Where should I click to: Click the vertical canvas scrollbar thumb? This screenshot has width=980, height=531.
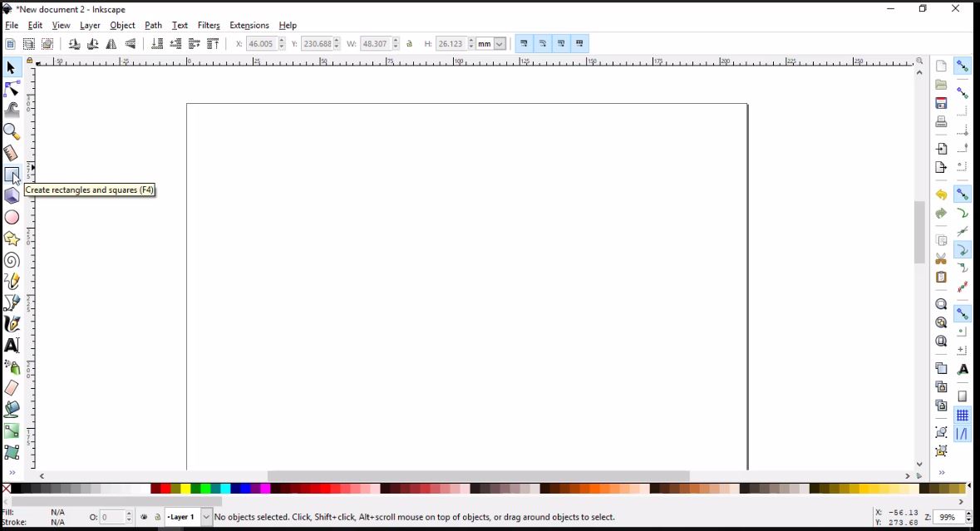point(919,233)
